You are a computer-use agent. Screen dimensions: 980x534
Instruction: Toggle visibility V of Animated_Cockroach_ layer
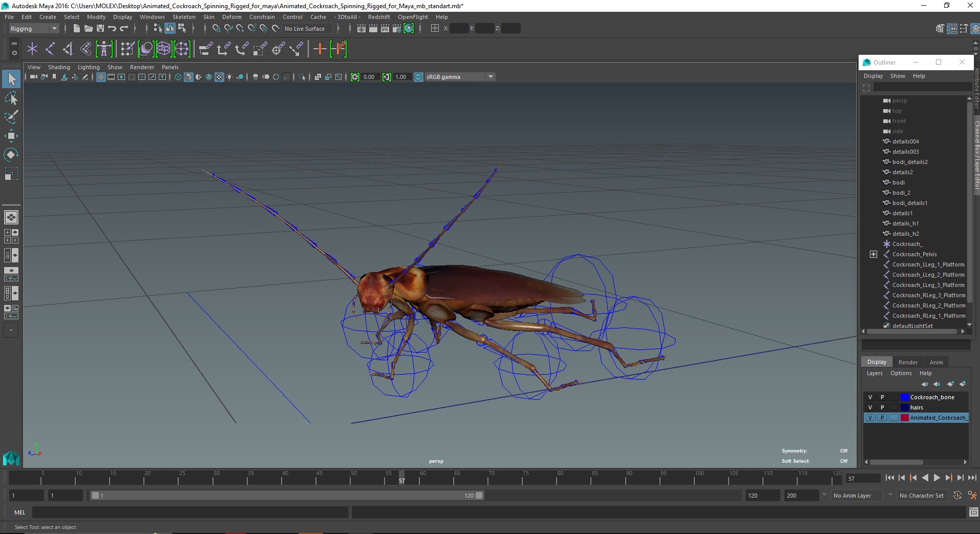click(x=870, y=418)
